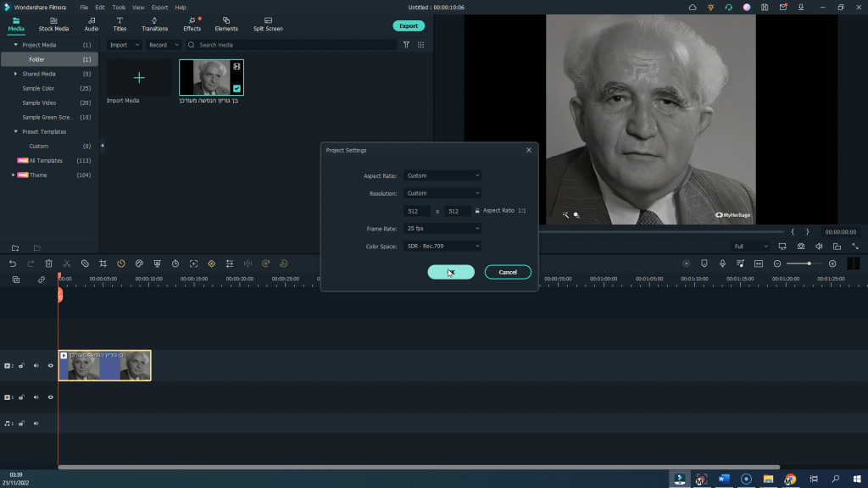Image resolution: width=868 pixels, height=488 pixels.
Task: Click the Green Screen icon
Action: pyautogui.click(x=157, y=264)
